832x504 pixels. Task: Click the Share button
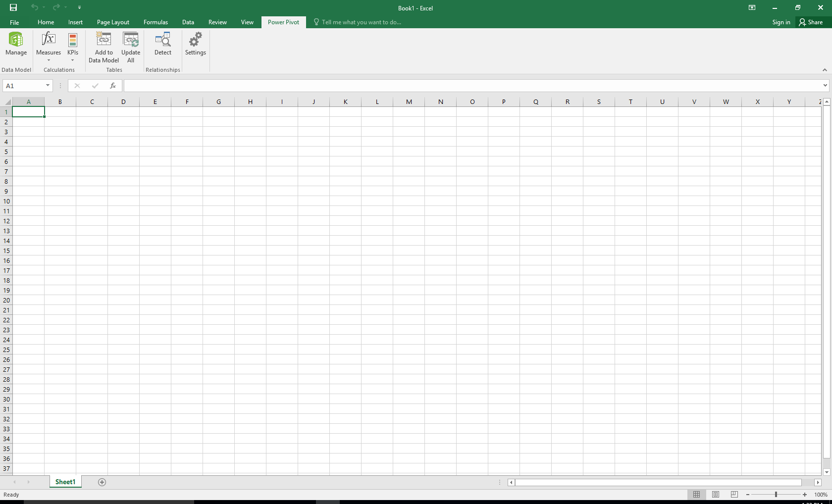tap(812, 22)
